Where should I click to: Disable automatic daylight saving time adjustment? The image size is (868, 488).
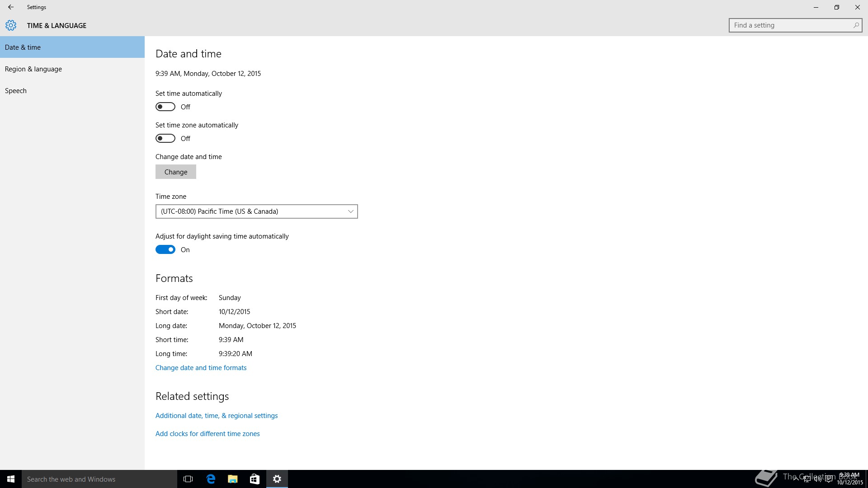pyautogui.click(x=165, y=250)
